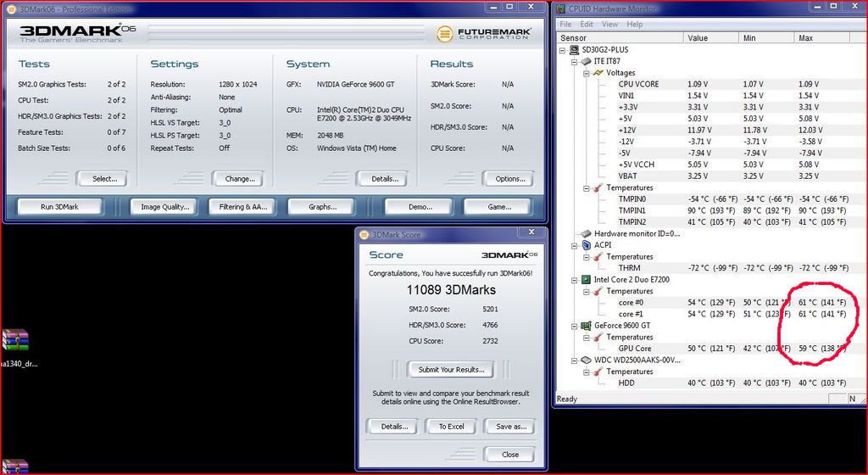Click the Intel Core 2 Duo CPU icon
This screenshot has height=475, width=868.
coord(587,280)
